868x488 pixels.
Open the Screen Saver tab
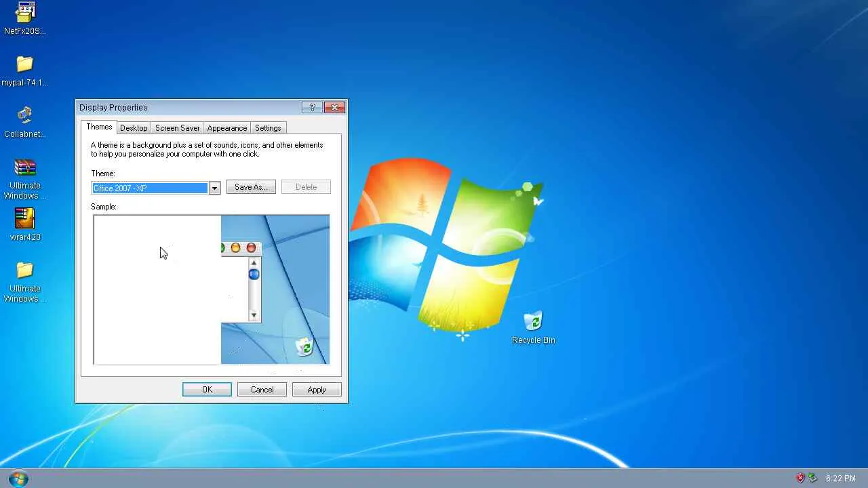point(178,128)
